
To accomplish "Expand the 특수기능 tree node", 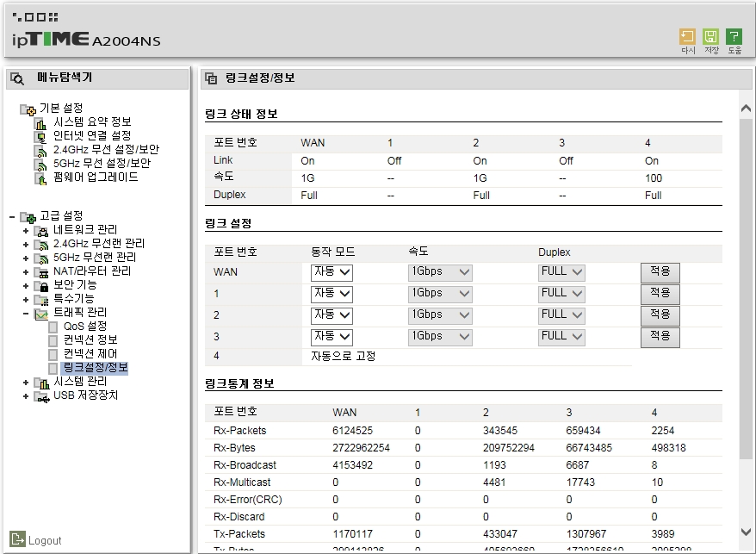I will point(26,300).
